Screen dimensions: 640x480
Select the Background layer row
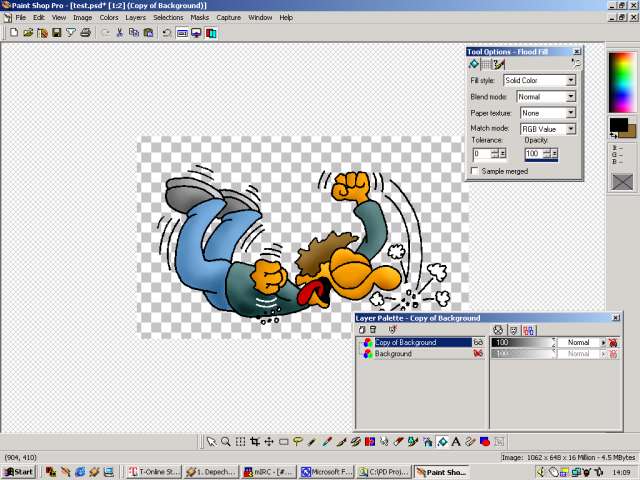[x=420, y=353]
